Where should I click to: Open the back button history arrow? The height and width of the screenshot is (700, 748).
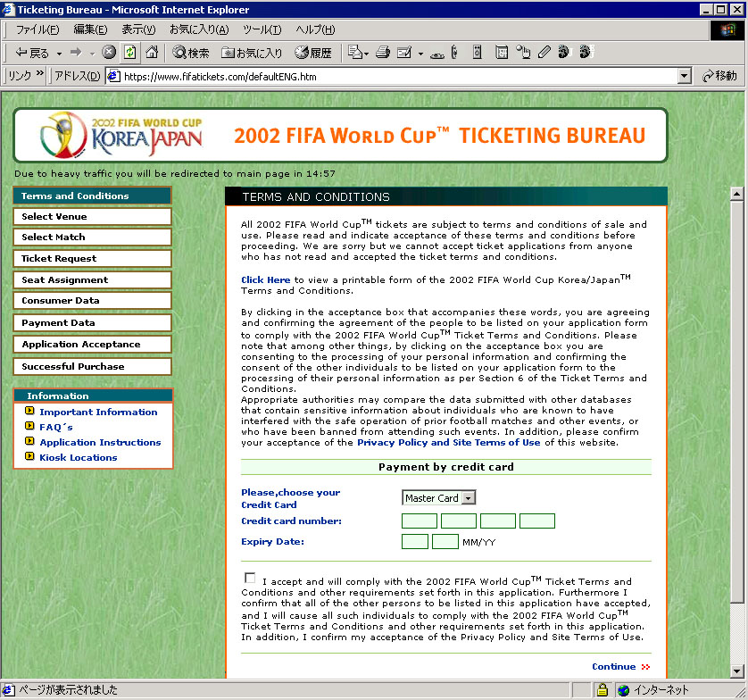59,54
